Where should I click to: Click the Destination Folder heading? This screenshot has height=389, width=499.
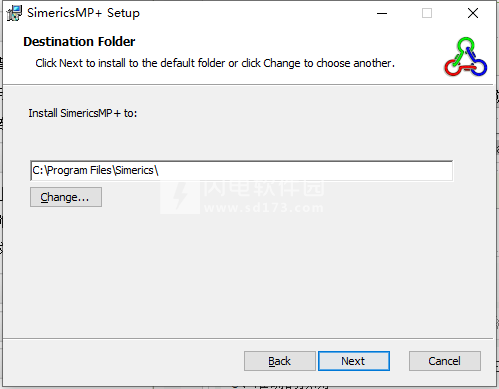click(79, 42)
